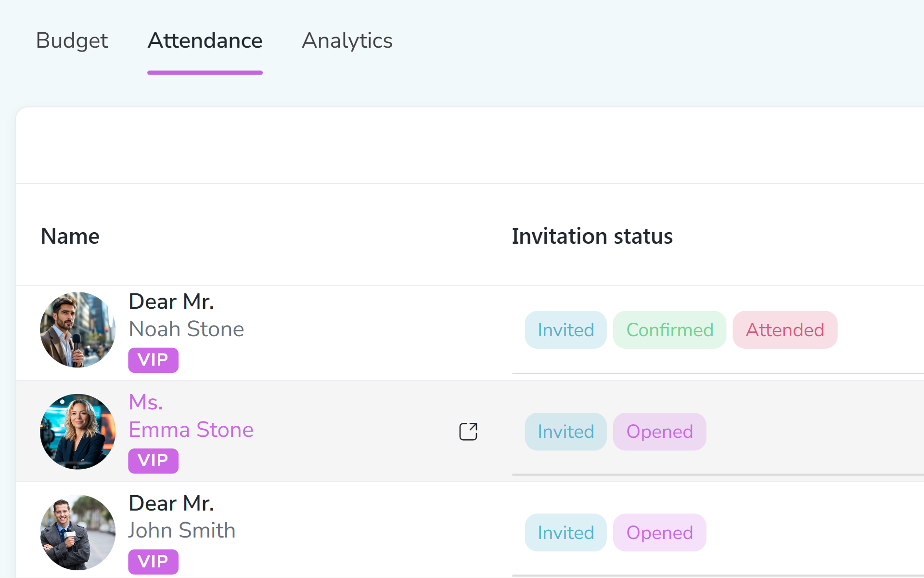Switch to the Budget tab
This screenshot has width=924, height=578.
click(x=72, y=40)
